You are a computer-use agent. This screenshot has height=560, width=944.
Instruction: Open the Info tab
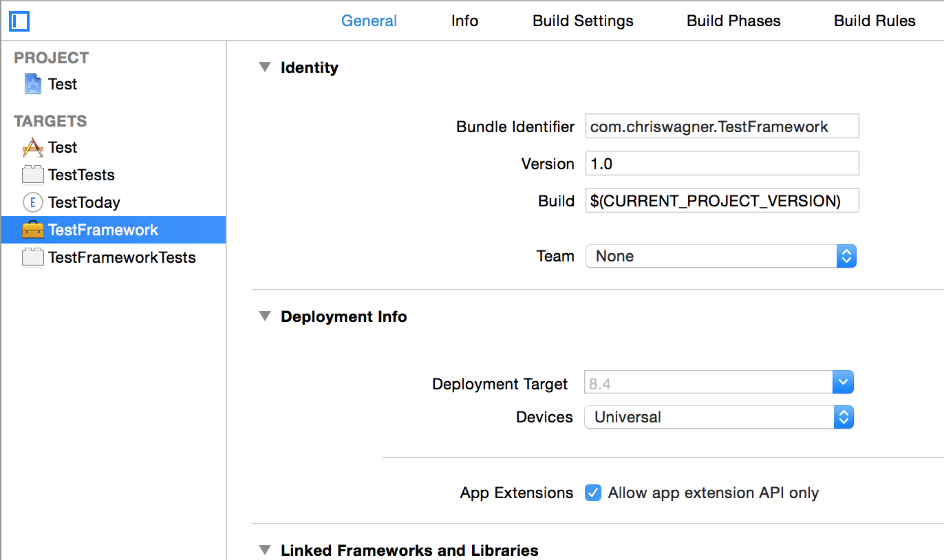pos(464,21)
